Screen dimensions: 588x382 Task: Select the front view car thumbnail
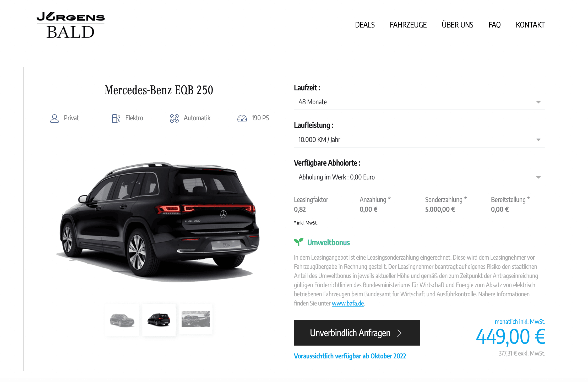122,320
